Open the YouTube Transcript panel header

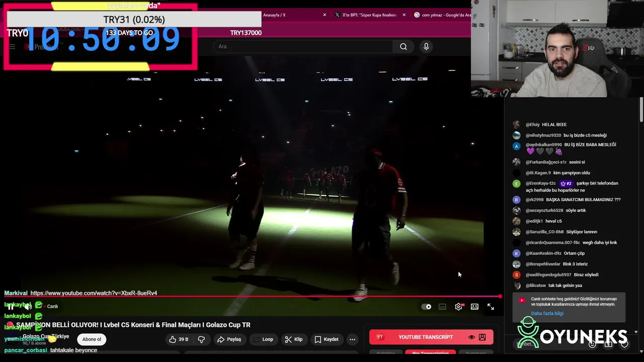click(x=431, y=337)
